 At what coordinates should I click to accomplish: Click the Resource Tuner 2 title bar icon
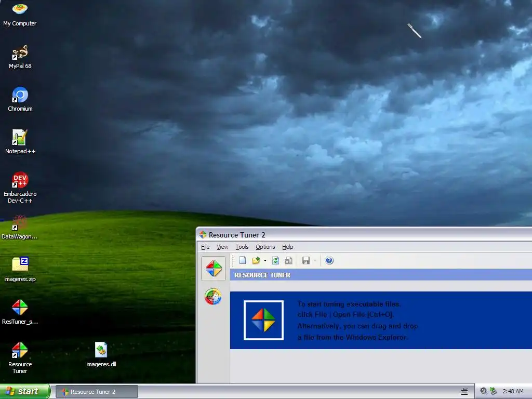coord(203,234)
